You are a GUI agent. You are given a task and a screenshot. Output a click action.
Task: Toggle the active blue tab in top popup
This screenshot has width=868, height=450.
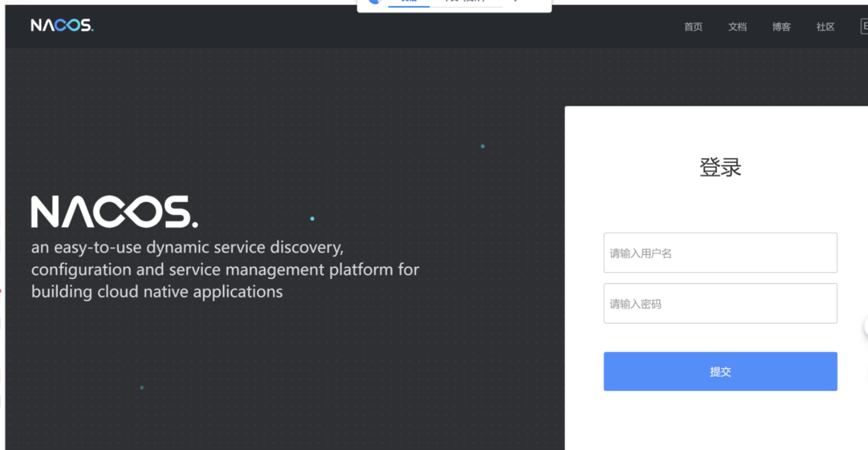pyautogui.click(x=408, y=2)
